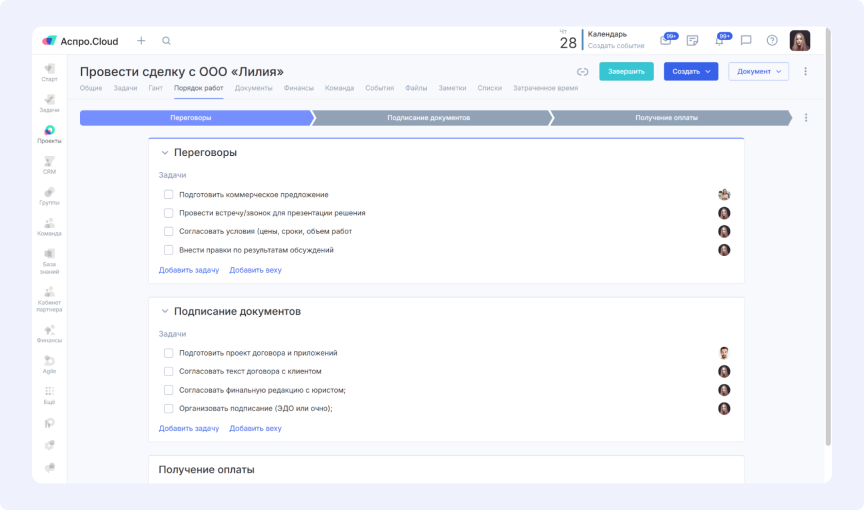
Task: Open the Создать dropdown button
Action: (x=691, y=72)
